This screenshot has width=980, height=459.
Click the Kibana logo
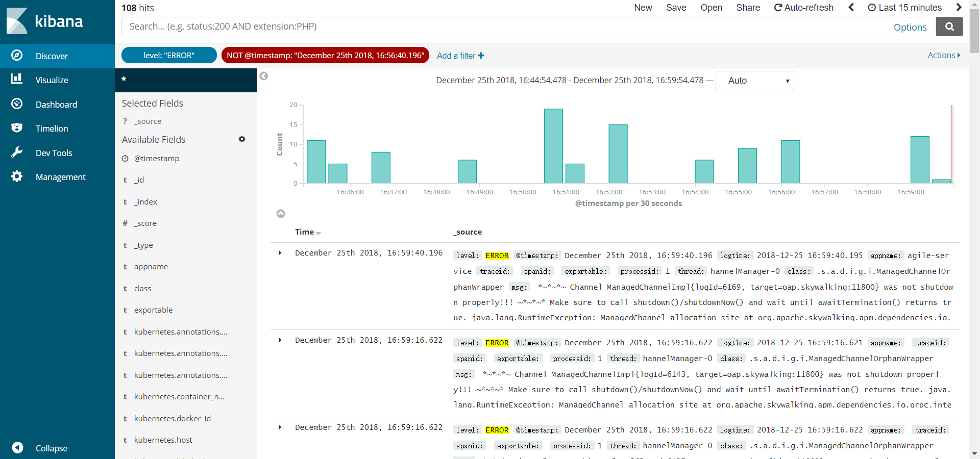pyautogui.click(x=45, y=21)
